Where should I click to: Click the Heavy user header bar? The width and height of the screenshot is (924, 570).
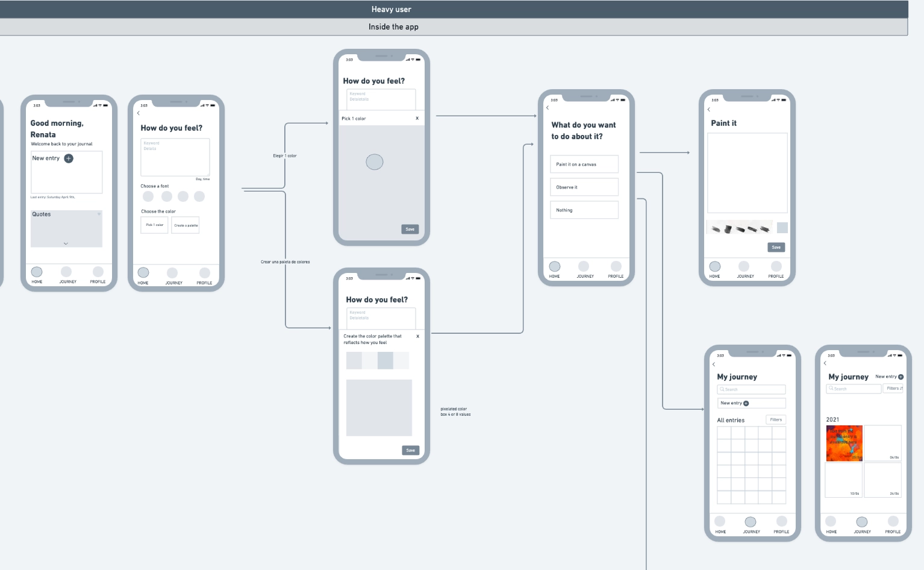(454, 9)
